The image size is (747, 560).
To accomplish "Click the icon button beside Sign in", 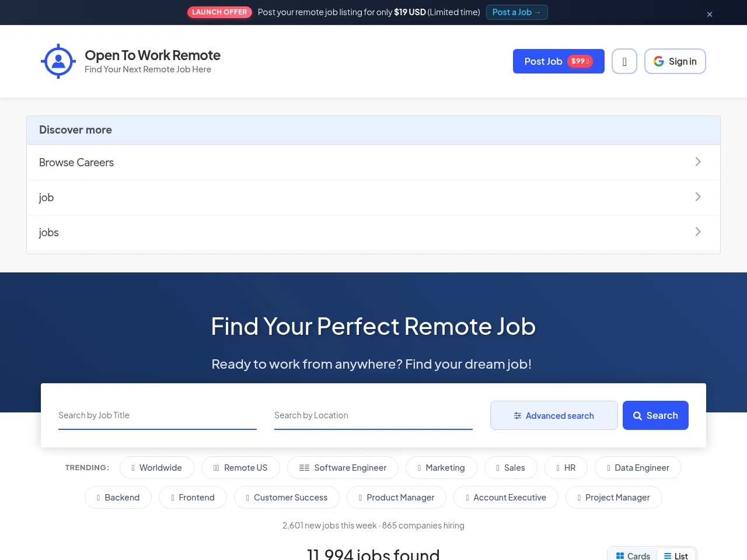I will pyautogui.click(x=624, y=61).
